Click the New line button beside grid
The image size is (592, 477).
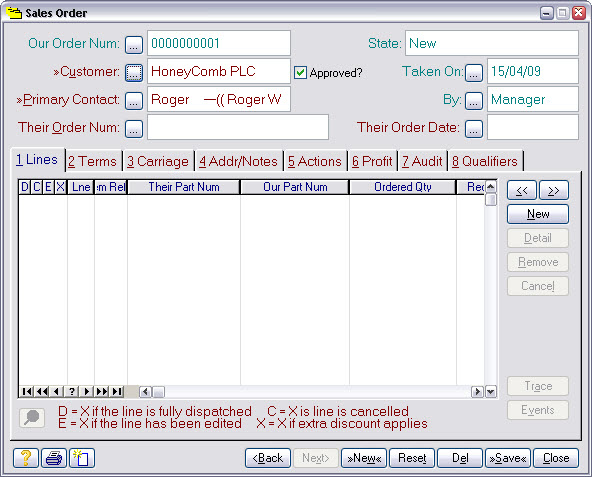pyautogui.click(x=538, y=214)
